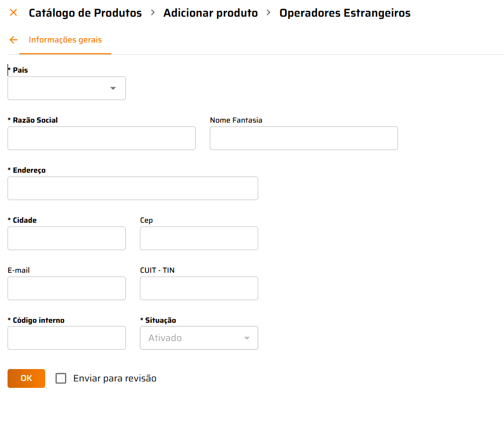Navigate to Adicionar produto breadcrumb

click(210, 13)
